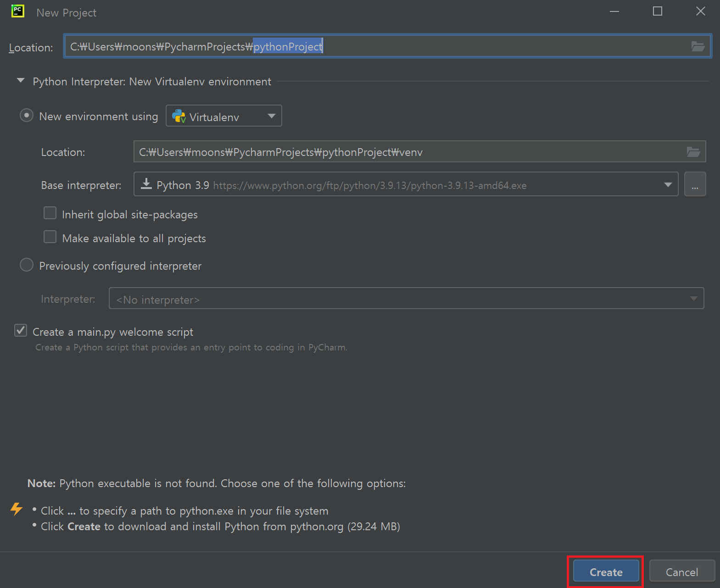Click the Virtualenv Python icon
720x588 pixels.
click(x=179, y=116)
